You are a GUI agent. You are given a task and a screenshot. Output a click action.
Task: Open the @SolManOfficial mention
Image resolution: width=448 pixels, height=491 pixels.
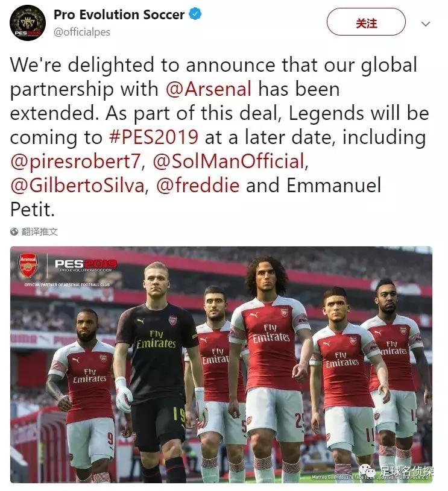click(x=229, y=161)
